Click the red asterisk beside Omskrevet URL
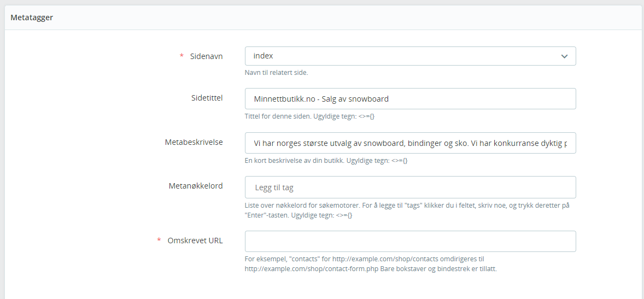The image size is (644, 299). tap(159, 241)
